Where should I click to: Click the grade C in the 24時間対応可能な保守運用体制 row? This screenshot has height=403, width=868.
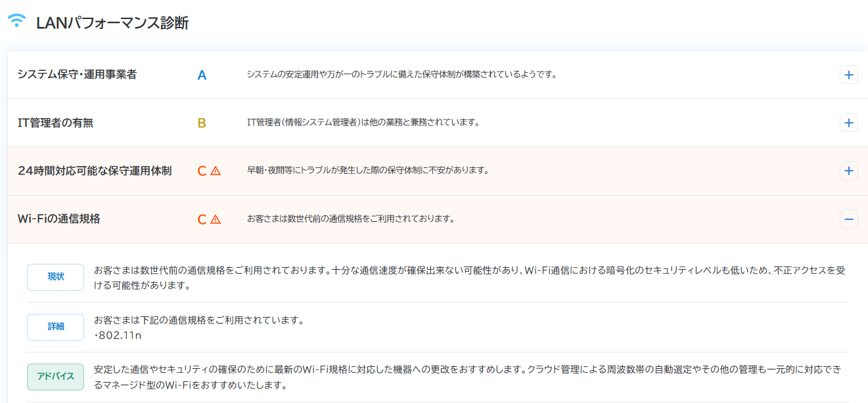[202, 171]
